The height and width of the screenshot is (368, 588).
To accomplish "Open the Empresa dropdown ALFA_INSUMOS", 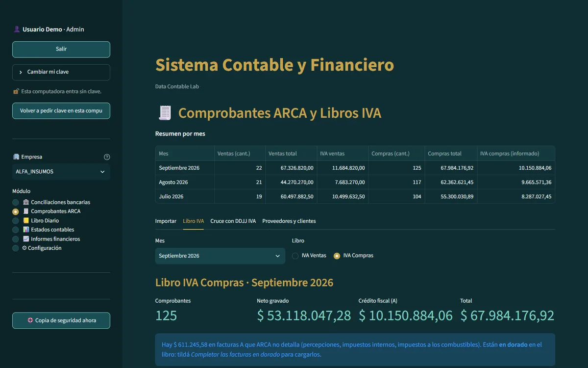I will [61, 172].
